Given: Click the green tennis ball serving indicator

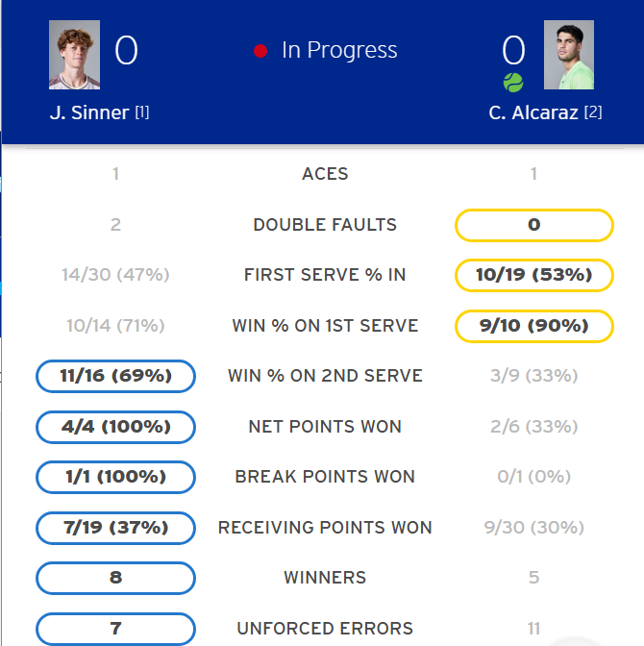Looking at the screenshot, I should 513,82.
